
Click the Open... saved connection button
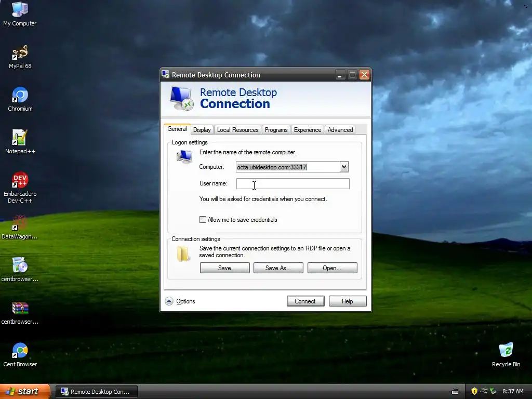[332, 268]
